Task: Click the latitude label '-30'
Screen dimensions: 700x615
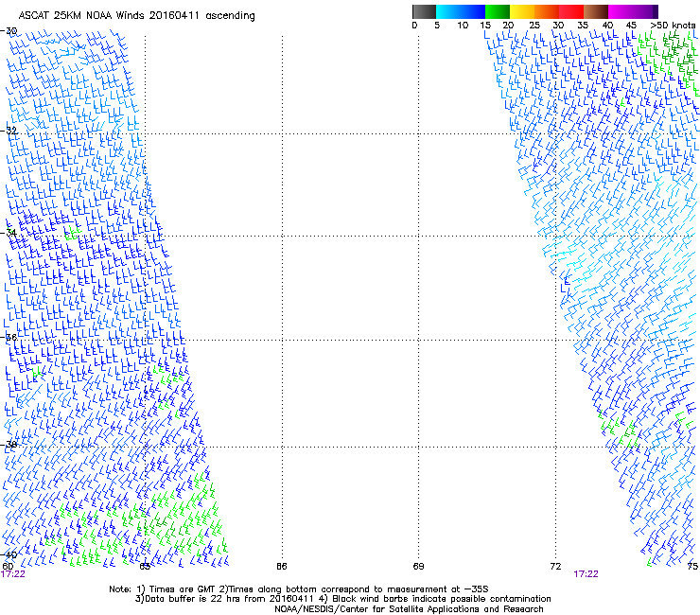Action: point(9,31)
